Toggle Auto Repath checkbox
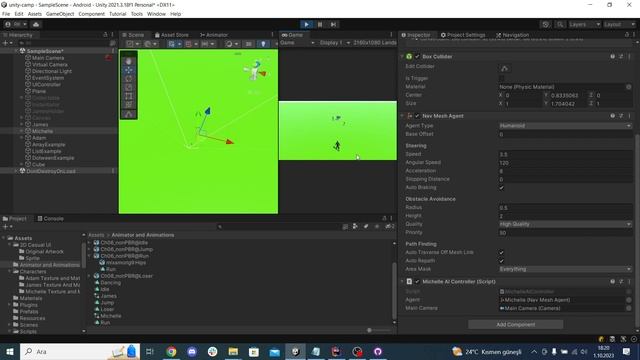Screen dimensions: 640x360 click(x=502, y=261)
